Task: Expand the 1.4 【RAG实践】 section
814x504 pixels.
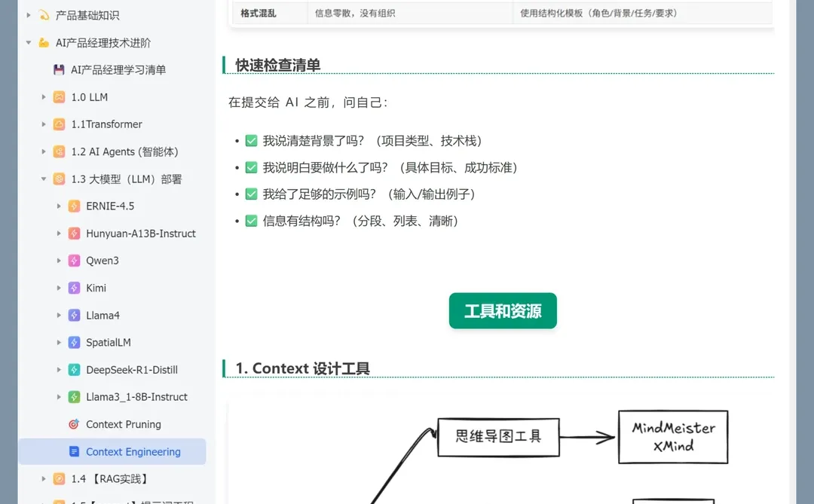Action: pyautogui.click(x=44, y=478)
